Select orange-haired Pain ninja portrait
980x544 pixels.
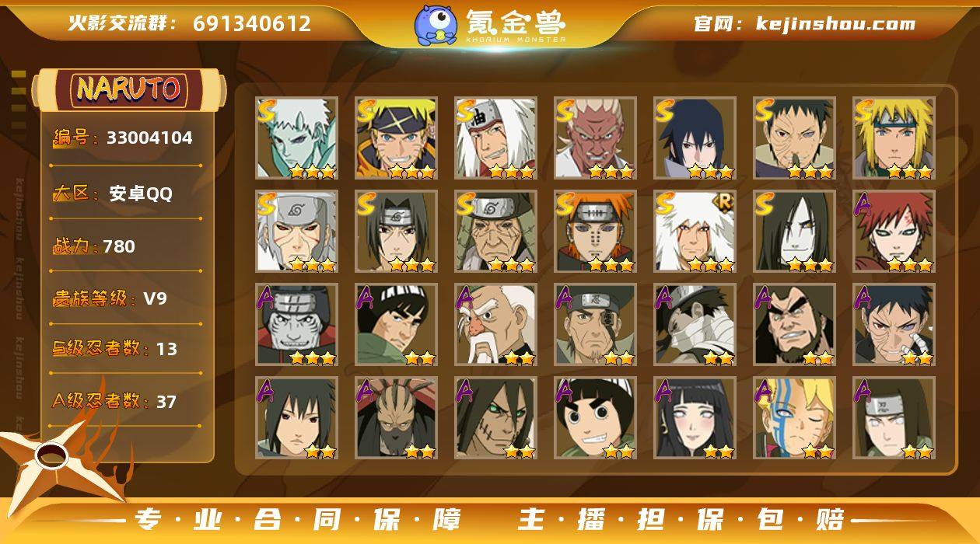click(x=595, y=231)
